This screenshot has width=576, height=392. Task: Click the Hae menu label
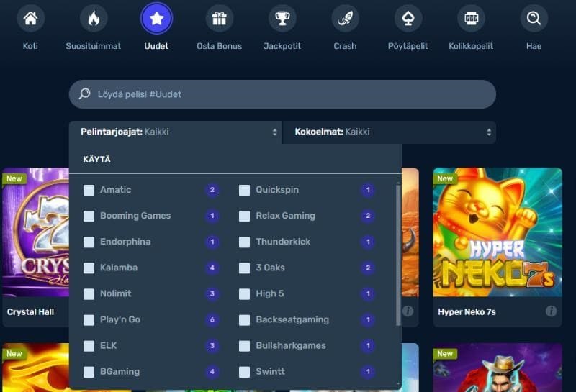pos(534,46)
